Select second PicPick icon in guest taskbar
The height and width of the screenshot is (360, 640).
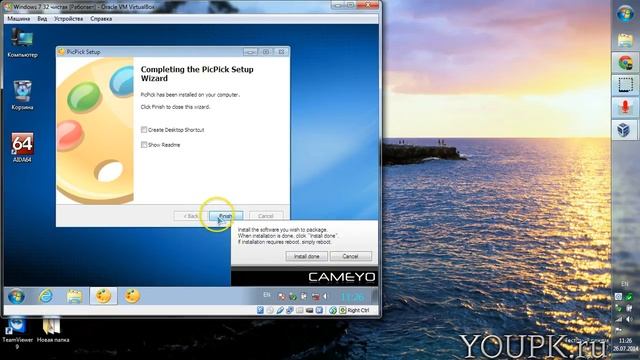tap(132, 296)
